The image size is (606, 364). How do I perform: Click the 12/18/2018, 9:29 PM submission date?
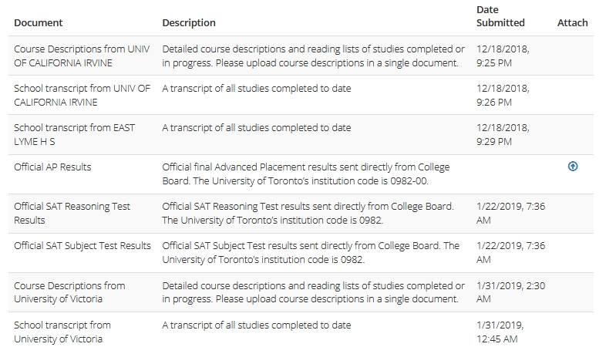click(503, 134)
